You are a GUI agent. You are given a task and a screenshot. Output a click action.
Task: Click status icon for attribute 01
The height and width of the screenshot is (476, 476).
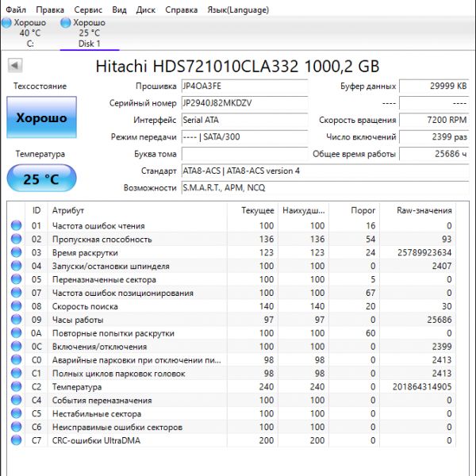(x=16, y=225)
